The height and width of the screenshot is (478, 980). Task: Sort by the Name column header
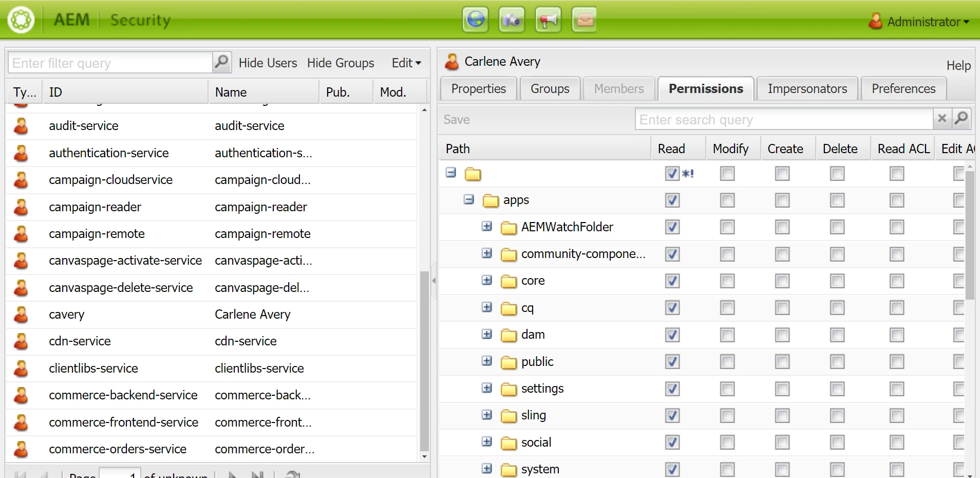pos(264,92)
